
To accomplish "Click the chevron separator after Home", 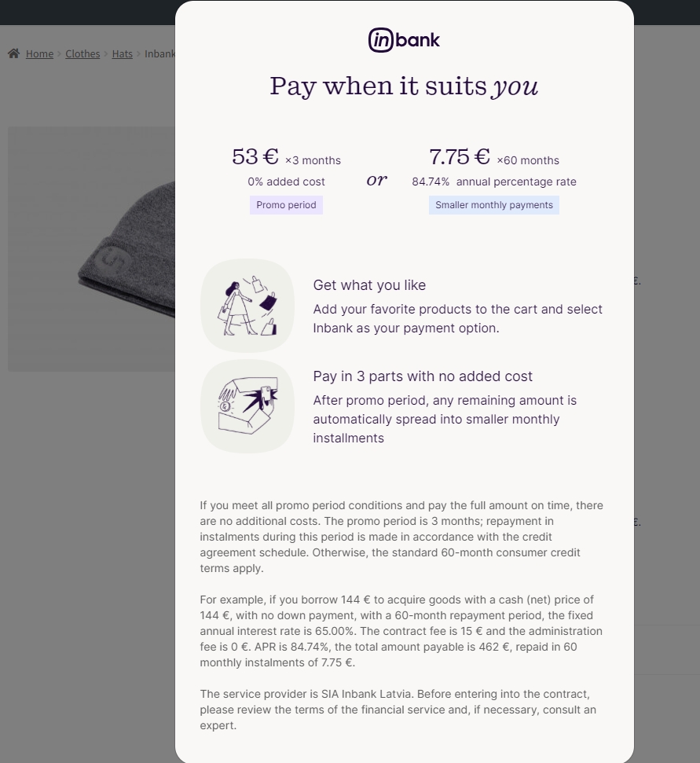I will point(59,54).
